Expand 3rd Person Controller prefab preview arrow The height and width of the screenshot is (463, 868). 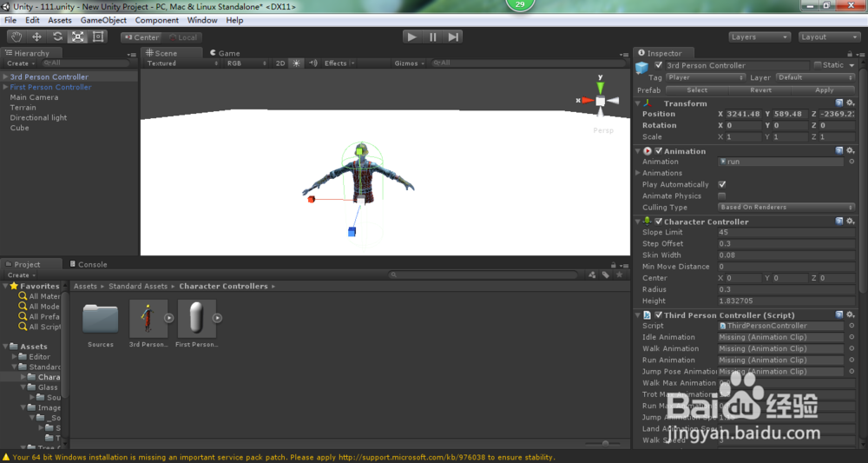click(x=169, y=318)
